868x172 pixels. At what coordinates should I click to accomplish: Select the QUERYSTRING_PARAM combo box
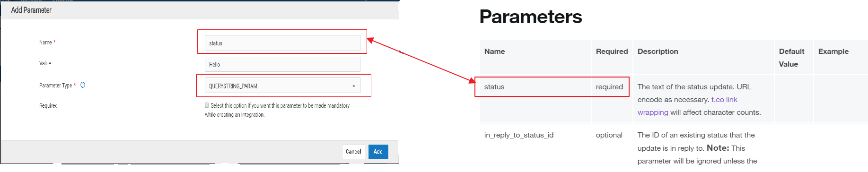(x=282, y=86)
